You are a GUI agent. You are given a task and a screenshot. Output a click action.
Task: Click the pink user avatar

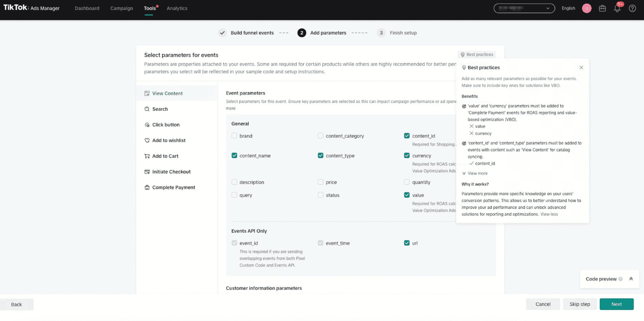[x=586, y=8]
